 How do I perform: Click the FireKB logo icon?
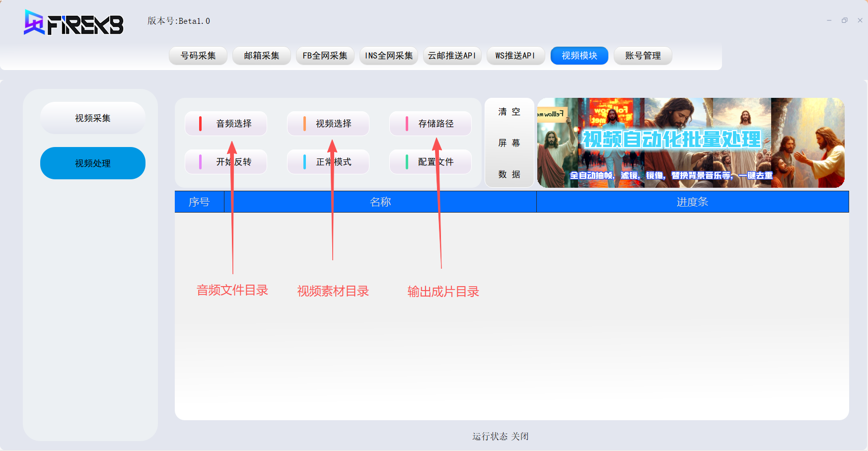pyautogui.click(x=35, y=23)
